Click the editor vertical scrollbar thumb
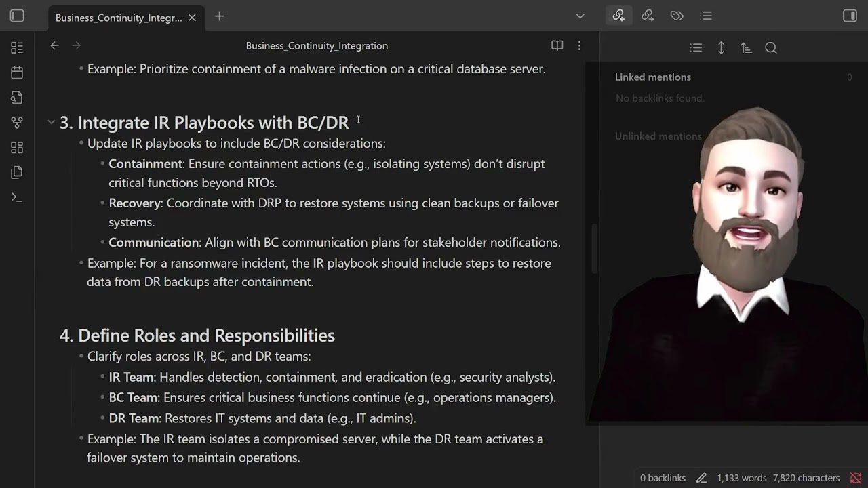This screenshot has width=868, height=488. (x=594, y=249)
